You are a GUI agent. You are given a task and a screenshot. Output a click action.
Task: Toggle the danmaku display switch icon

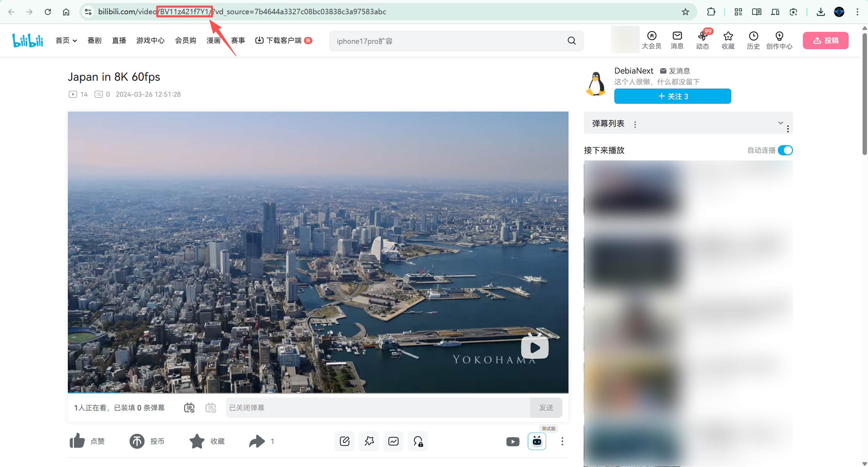coord(189,407)
